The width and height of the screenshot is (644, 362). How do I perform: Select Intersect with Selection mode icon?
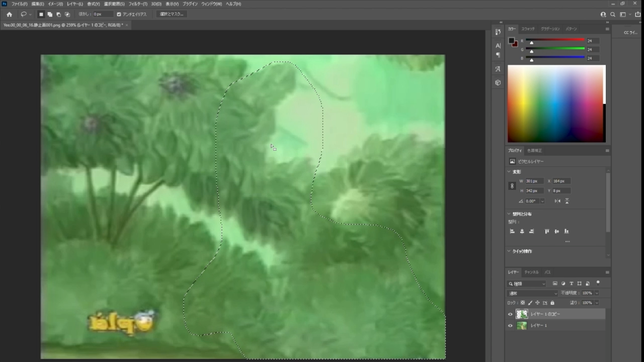pos(67,15)
